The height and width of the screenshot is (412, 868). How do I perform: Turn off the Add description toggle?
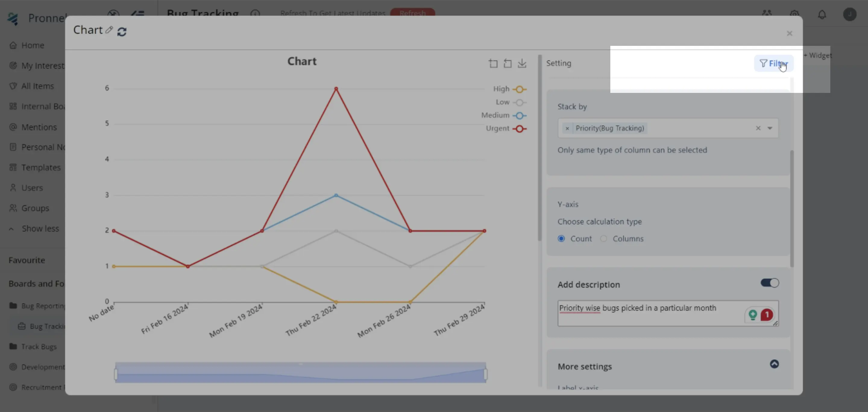tap(770, 283)
